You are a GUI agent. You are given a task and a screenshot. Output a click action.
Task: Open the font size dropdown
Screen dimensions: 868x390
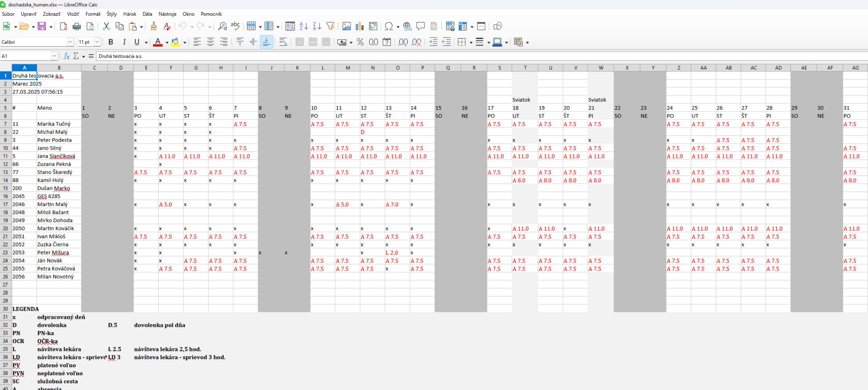pyautogui.click(x=97, y=42)
